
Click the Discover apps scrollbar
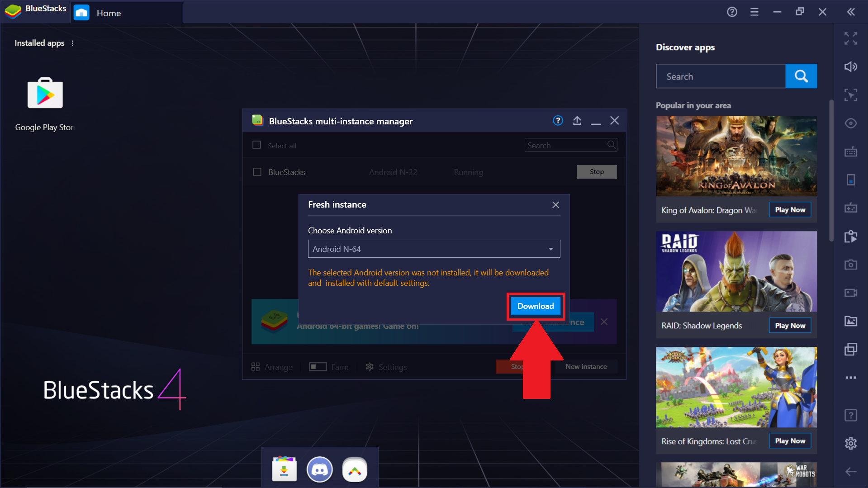tap(831, 171)
